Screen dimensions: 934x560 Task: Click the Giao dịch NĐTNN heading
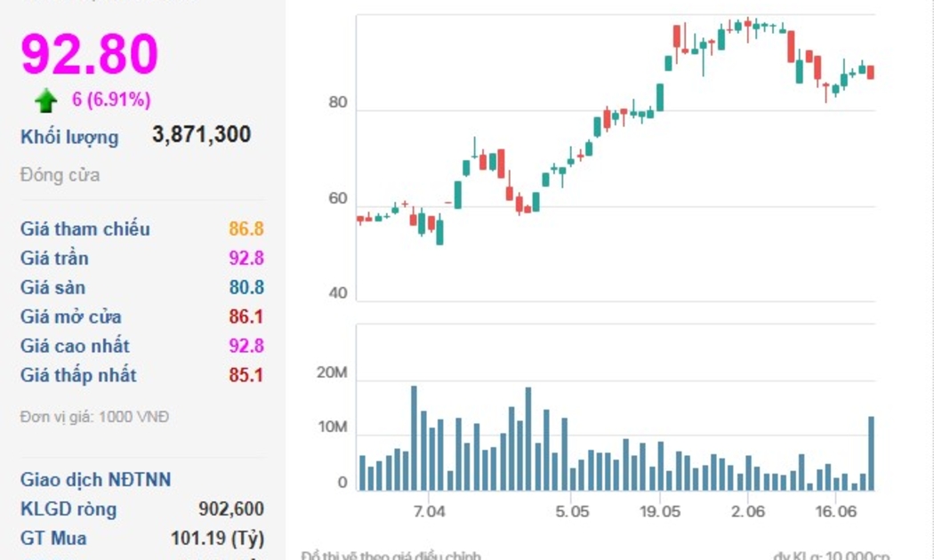tap(96, 480)
